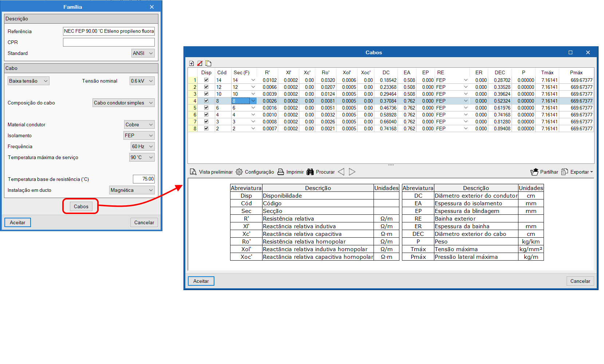
Task: Go to previous result triangle arrow
Action: [341, 172]
